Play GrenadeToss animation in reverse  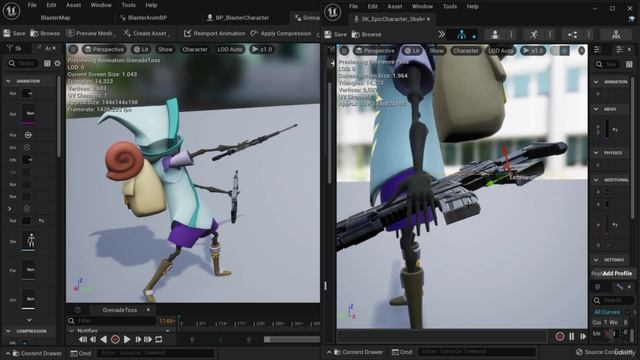[104, 339]
